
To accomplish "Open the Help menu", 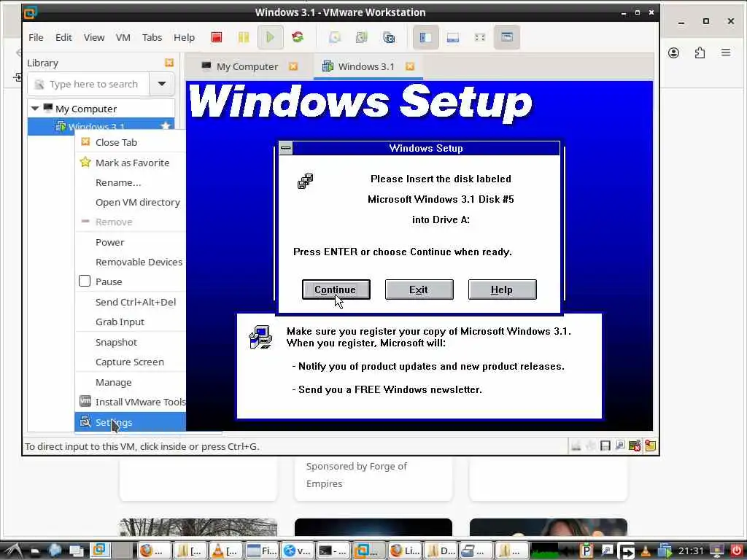I will pos(184,37).
